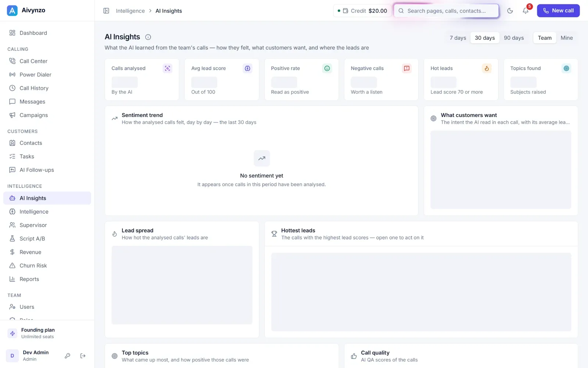Select the 7 days range

click(458, 38)
